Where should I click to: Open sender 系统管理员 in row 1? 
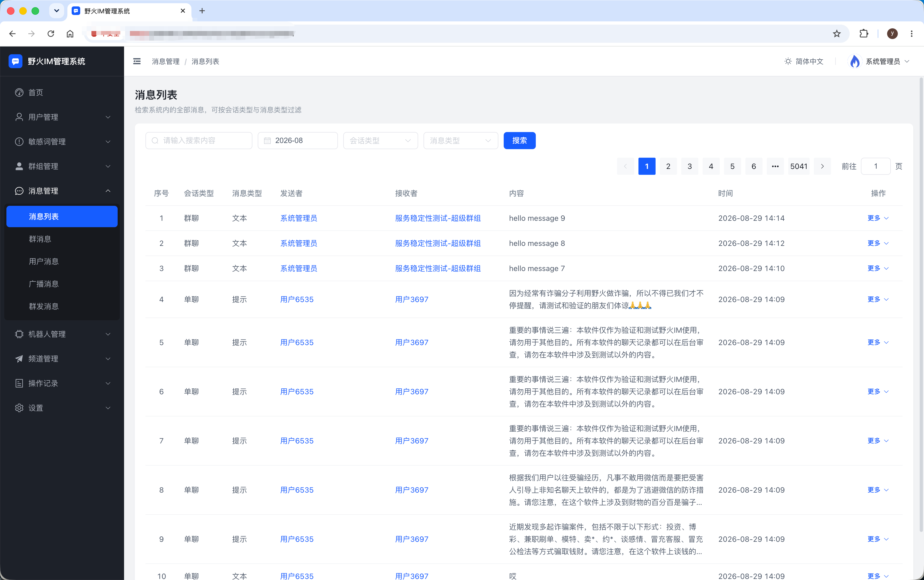click(299, 218)
